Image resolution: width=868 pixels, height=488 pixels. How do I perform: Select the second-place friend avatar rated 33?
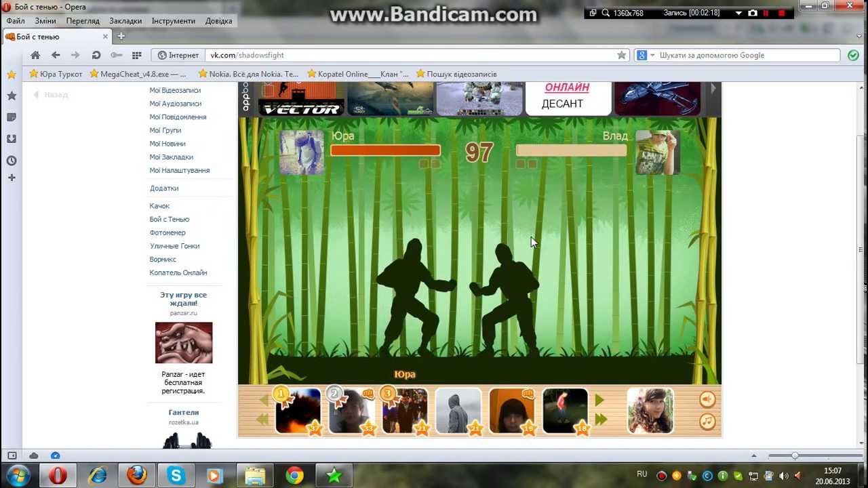351,411
